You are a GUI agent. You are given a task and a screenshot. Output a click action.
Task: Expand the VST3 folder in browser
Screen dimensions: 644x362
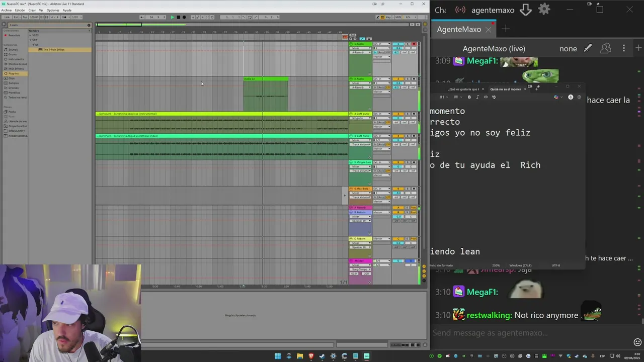(30, 35)
